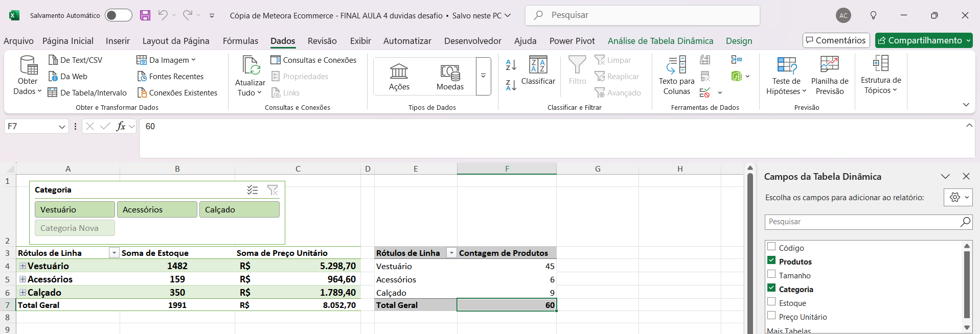This screenshot has height=334, width=980.
Task: Open the Name Box dropdown
Action: pos(62,127)
